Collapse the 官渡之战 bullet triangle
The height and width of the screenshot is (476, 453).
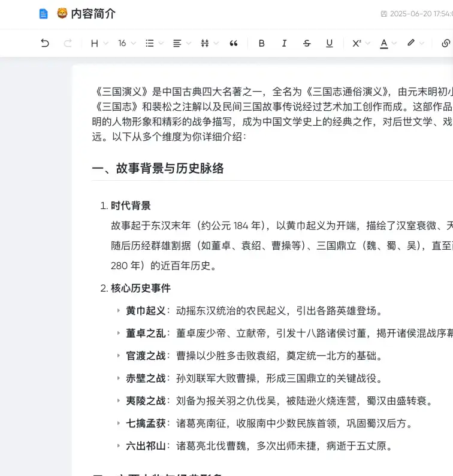click(x=119, y=356)
